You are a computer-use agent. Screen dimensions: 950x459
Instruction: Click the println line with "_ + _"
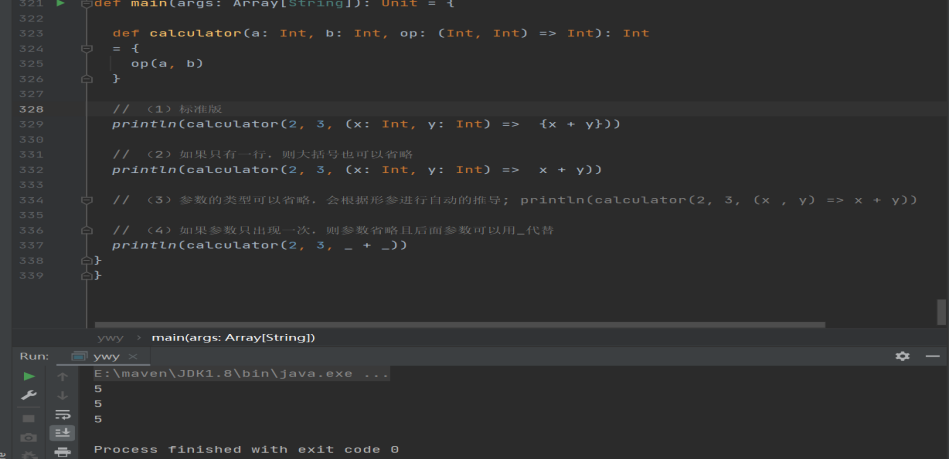point(260,245)
